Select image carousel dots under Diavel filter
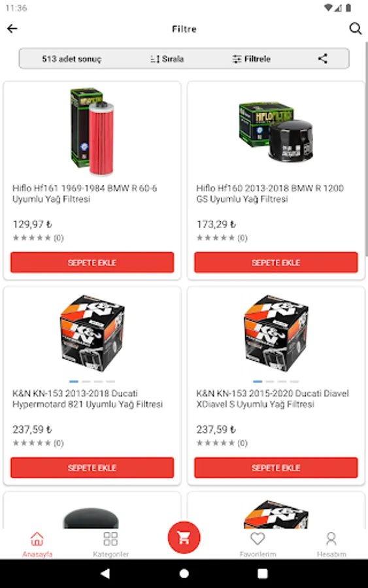Screen dimensions: 368x588 pos(276,382)
